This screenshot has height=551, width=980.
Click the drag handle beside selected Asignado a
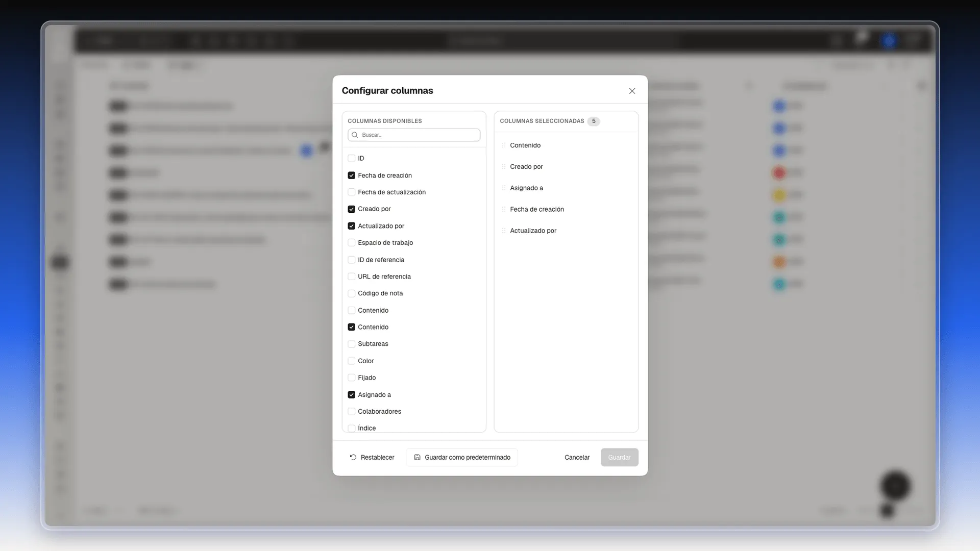504,188
